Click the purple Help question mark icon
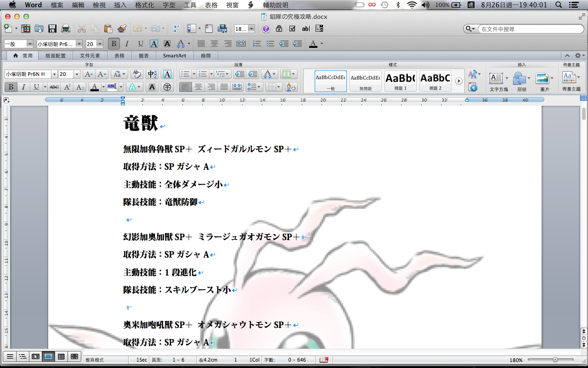 pos(266,29)
